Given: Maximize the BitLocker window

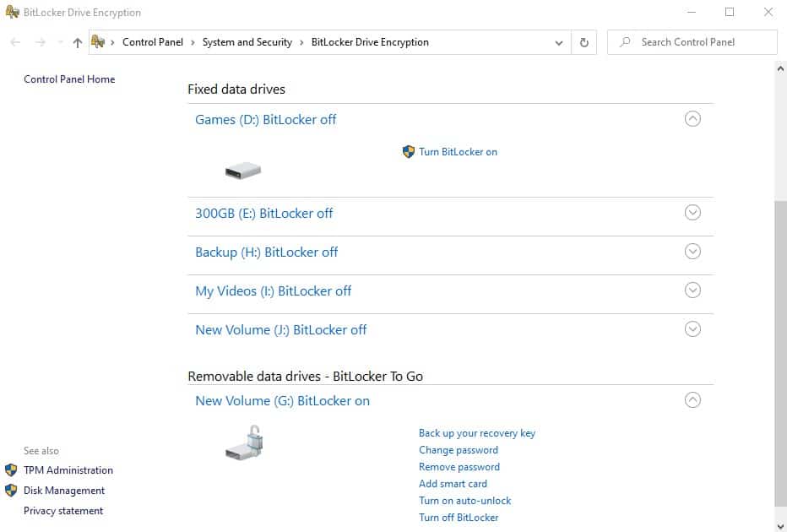Looking at the screenshot, I should click(730, 12).
